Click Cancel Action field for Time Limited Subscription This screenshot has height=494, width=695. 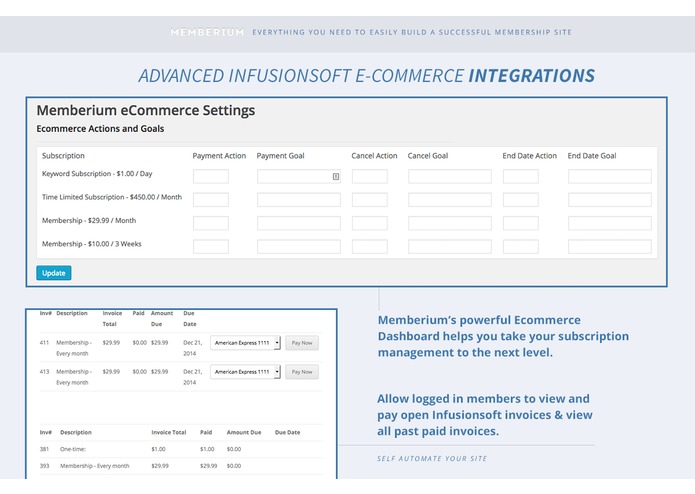370,200
